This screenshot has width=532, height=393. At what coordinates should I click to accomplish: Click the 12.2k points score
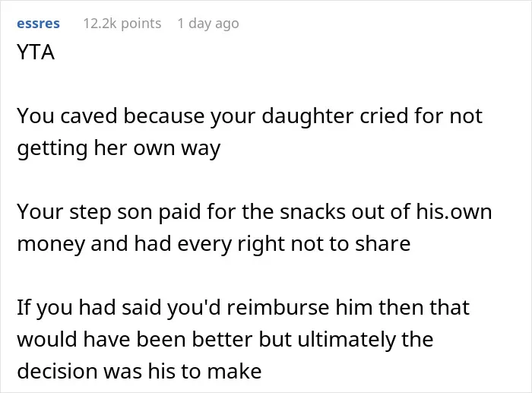tap(122, 24)
